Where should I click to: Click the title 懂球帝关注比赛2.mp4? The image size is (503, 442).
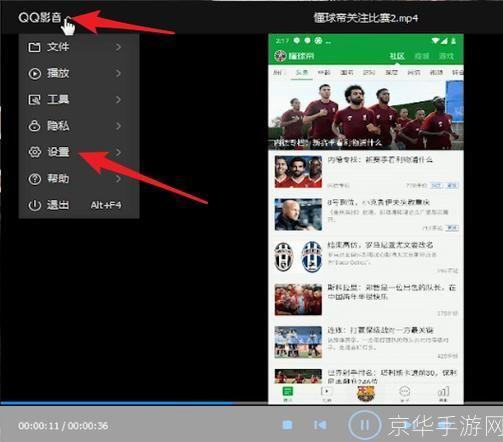coord(366,18)
